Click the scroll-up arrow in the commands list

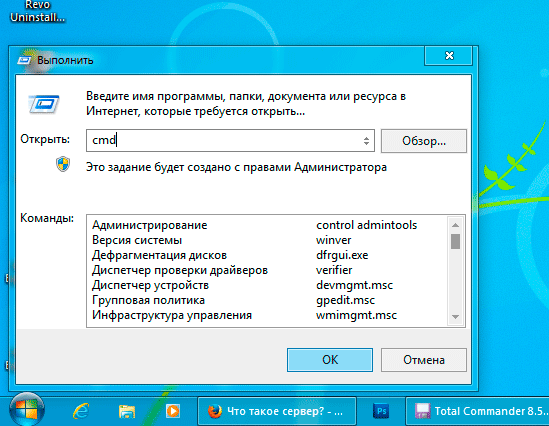455,225
